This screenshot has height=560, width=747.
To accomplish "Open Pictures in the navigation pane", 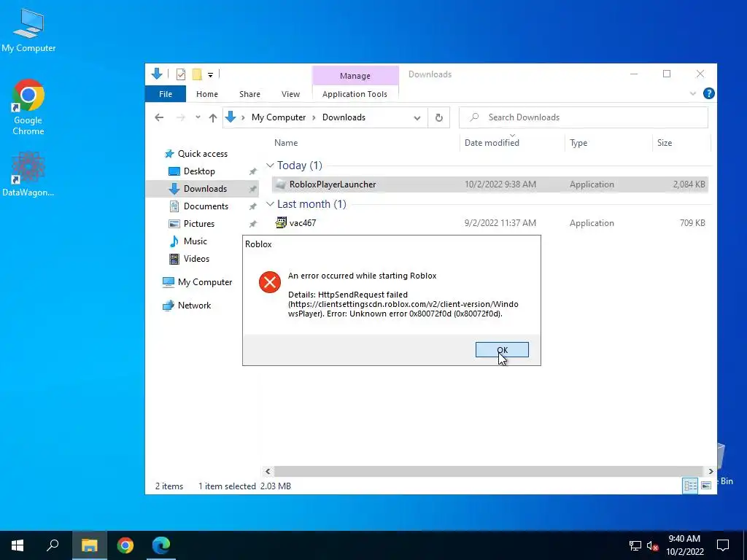I will tap(198, 223).
